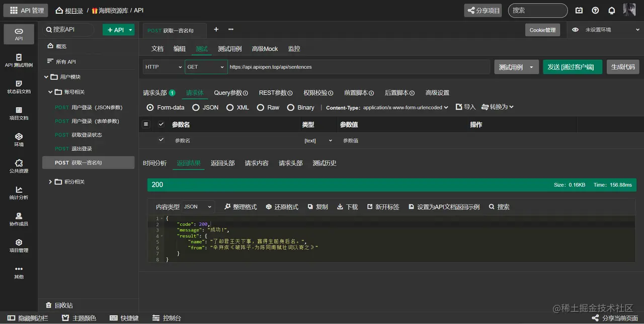Screen dimensions: 644x324
Task: Open 协作成员 in sidebar
Action: coord(19,219)
